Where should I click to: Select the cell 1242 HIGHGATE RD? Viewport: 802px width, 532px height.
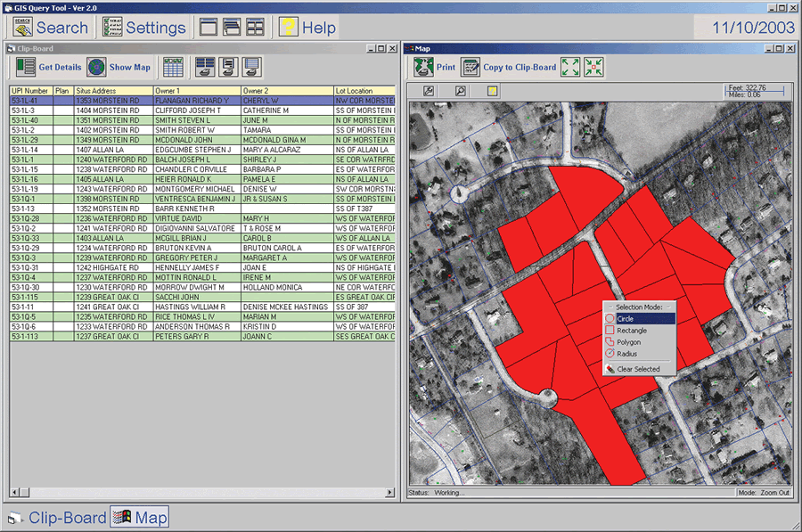click(113, 267)
